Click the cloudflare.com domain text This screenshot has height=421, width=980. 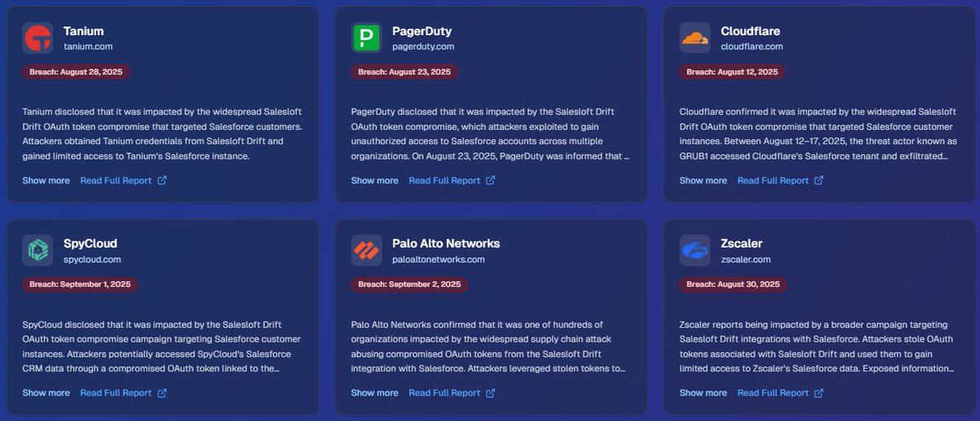point(752,47)
